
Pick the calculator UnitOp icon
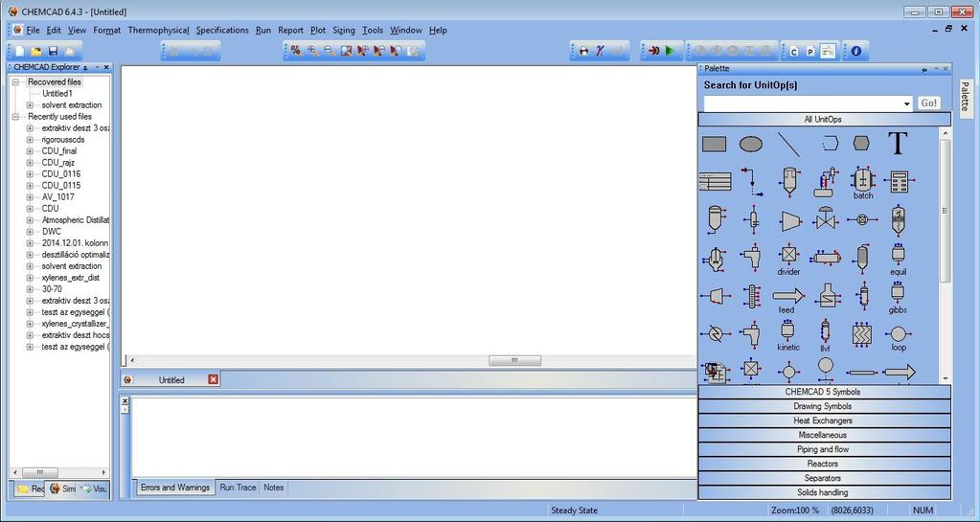click(899, 181)
